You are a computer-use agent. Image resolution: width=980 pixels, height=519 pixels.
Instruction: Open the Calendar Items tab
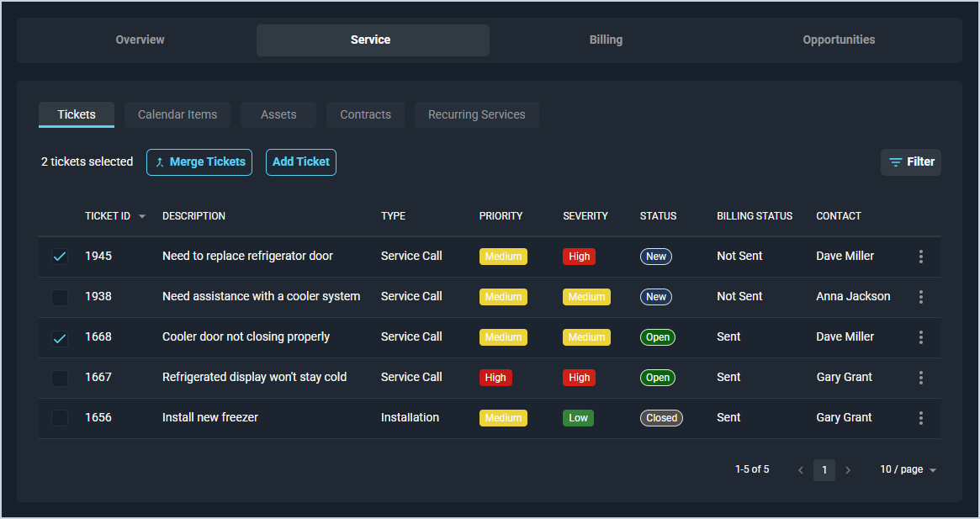[177, 115]
